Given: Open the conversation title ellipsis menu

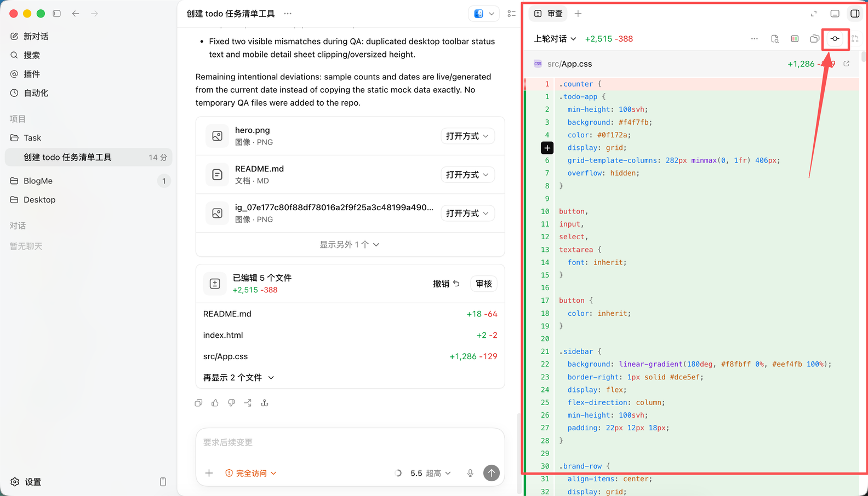Looking at the screenshot, I should pos(288,14).
